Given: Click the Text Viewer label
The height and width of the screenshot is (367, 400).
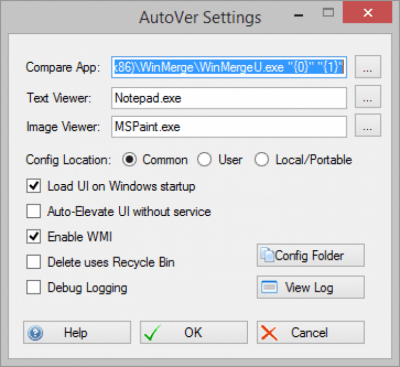Looking at the screenshot, I should click(59, 98).
